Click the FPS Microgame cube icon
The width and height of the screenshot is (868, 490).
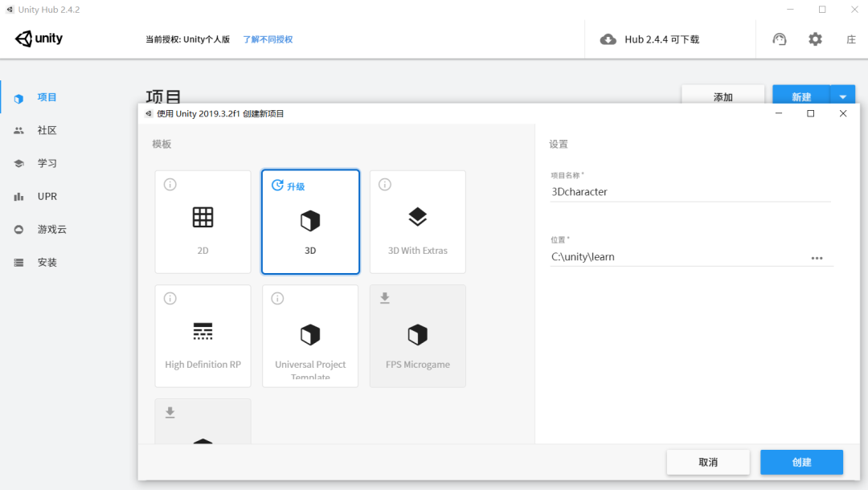pos(417,335)
